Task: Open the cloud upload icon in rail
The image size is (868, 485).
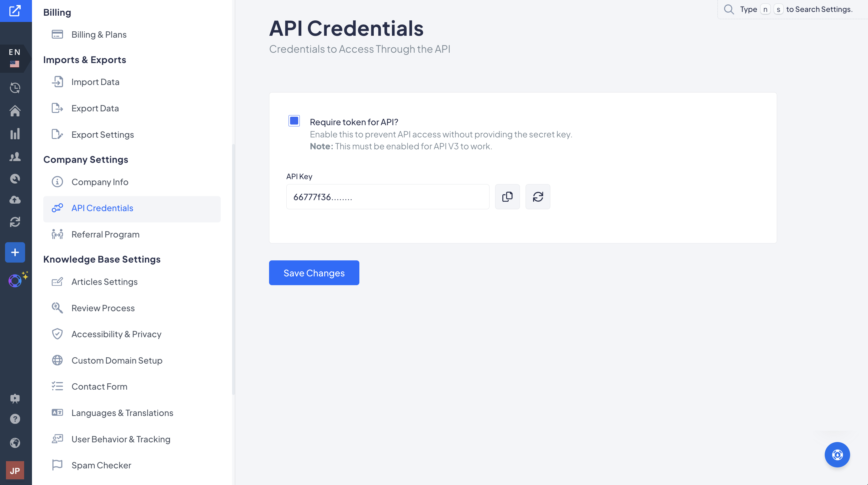Action: [15, 200]
